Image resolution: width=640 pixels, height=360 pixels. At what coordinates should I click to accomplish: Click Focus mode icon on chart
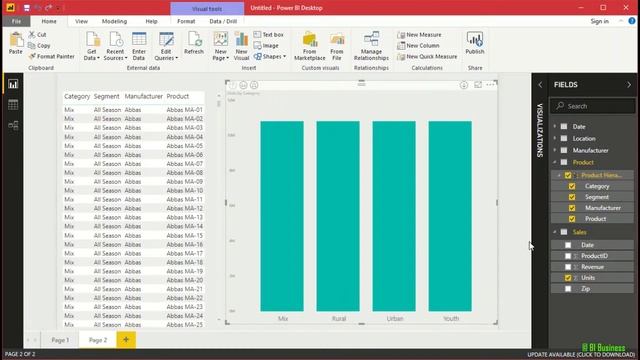point(478,85)
